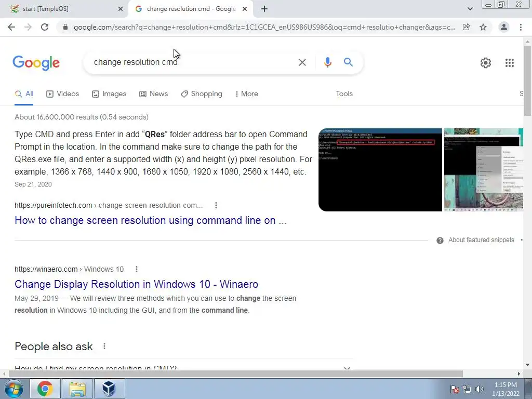The image size is (532, 399).
Task: Go back with the browser back arrow
Action: click(11, 27)
